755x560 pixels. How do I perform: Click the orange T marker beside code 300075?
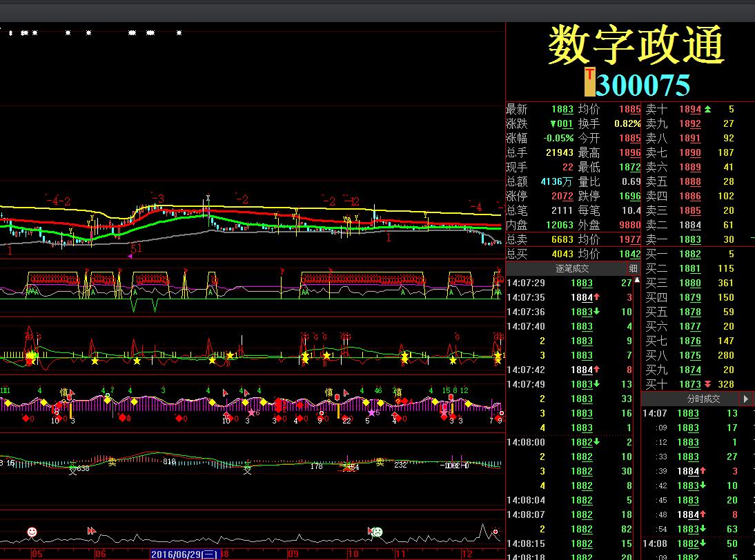[x=589, y=82]
